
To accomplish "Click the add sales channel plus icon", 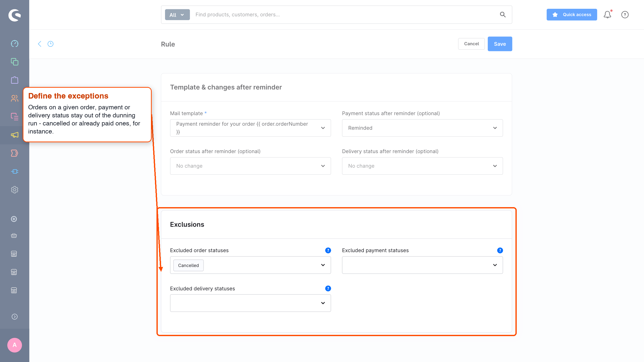I will [14, 219].
